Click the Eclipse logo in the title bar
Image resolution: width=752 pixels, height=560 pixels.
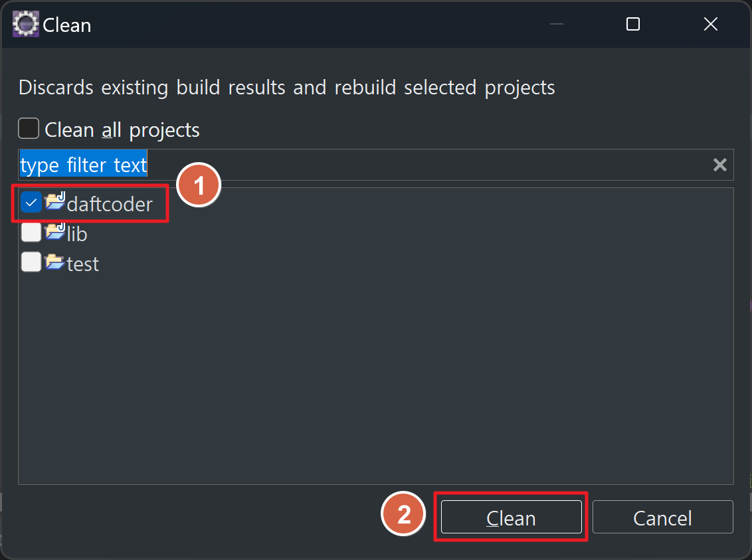25,23
